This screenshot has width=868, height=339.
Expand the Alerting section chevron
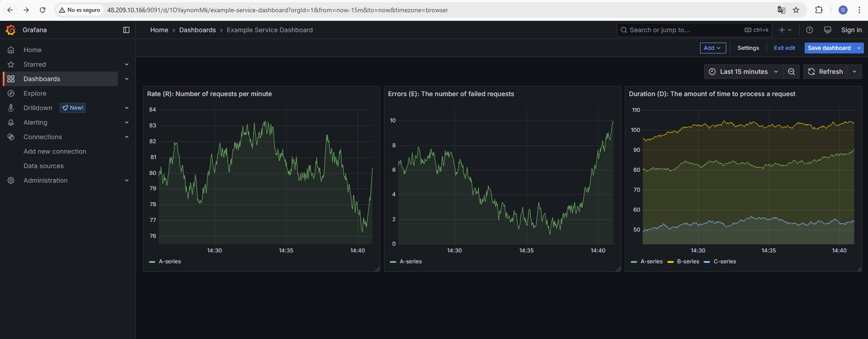(x=127, y=122)
